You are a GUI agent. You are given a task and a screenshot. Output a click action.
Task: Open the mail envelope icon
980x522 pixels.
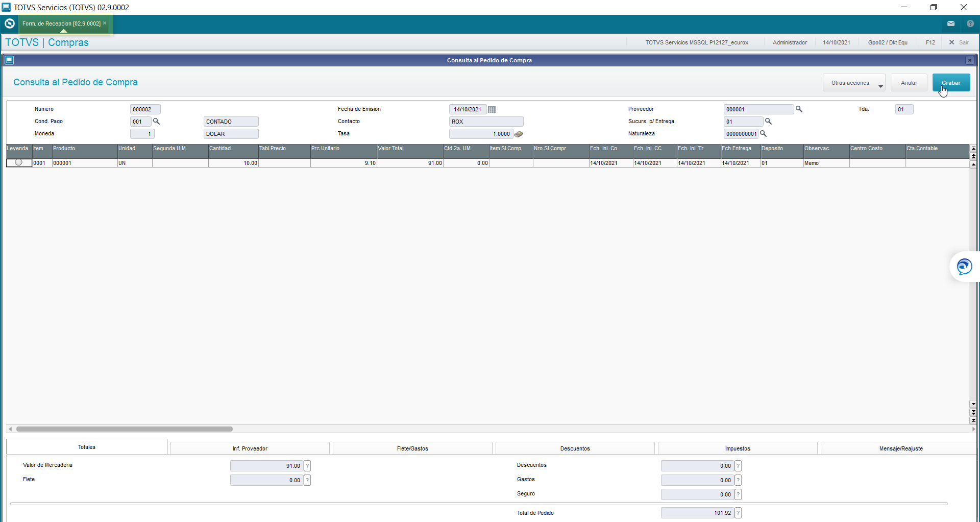[x=951, y=23]
